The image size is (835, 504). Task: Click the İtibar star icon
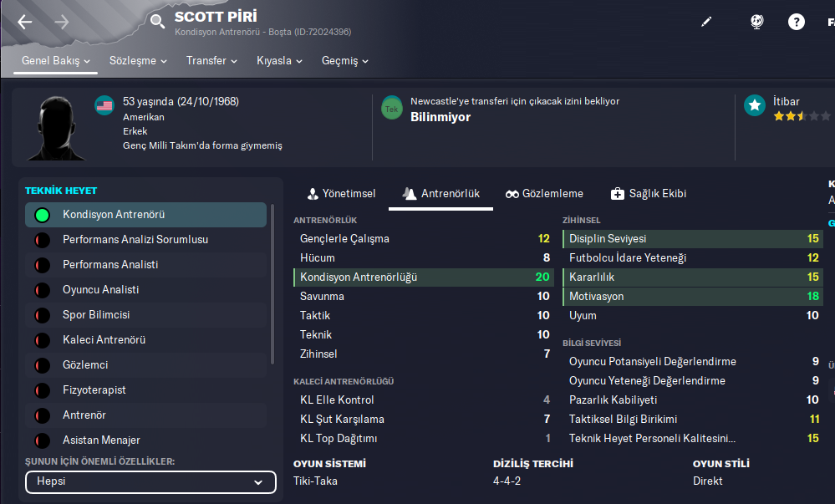pyautogui.click(x=756, y=105)
